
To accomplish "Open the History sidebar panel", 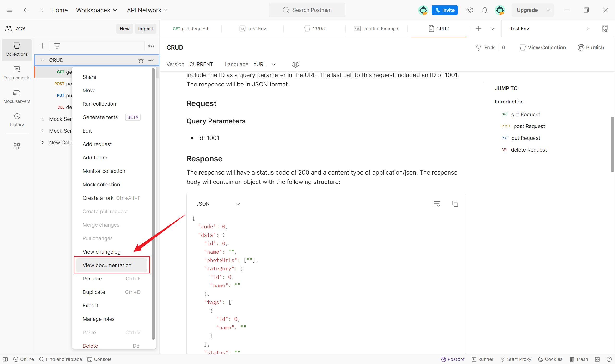I will pyautogui.click(x=17, y=120).
